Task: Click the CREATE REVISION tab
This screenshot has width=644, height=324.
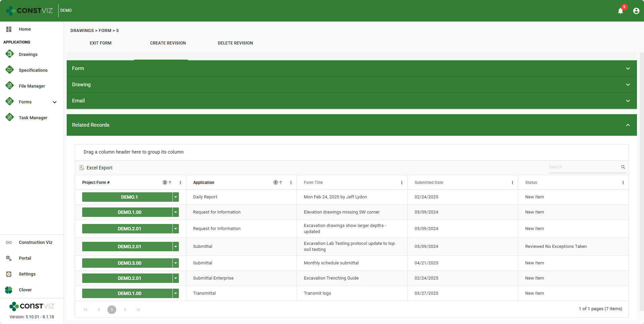Action: coord(168,43)
